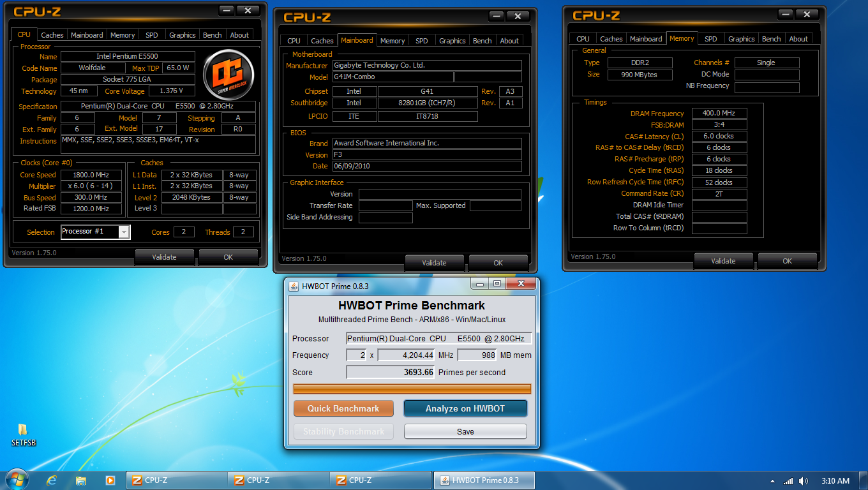The image size is (868, 490).
Task: Click FSB:DRAM ratio 3:4 value
Action: coord(719,124)
